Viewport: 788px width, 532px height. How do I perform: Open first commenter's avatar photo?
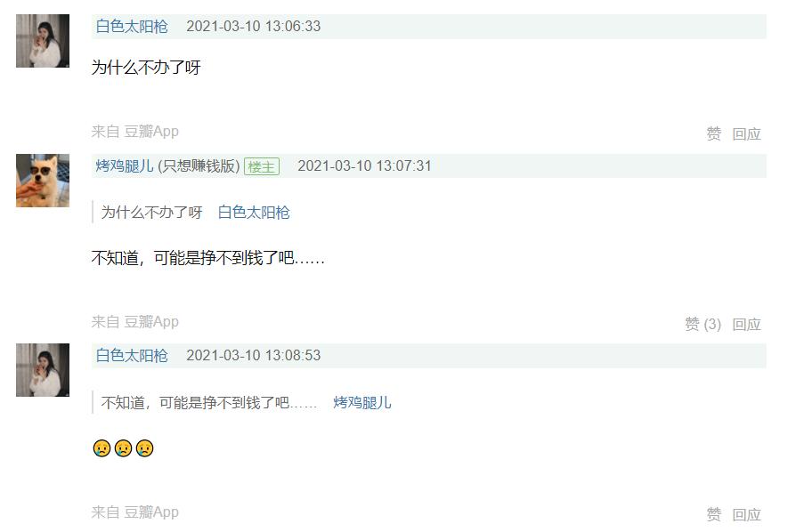pos(43,41)
